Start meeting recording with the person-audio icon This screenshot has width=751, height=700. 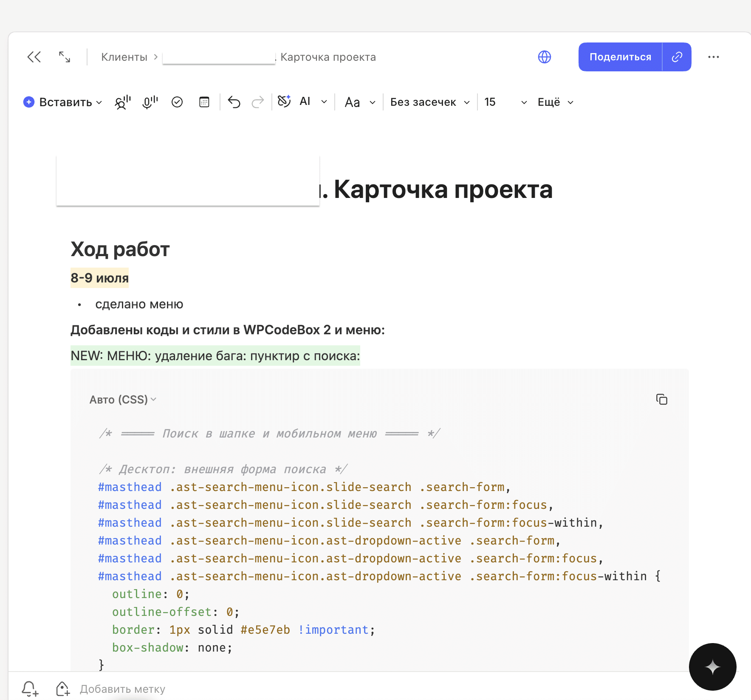[122, 102]
